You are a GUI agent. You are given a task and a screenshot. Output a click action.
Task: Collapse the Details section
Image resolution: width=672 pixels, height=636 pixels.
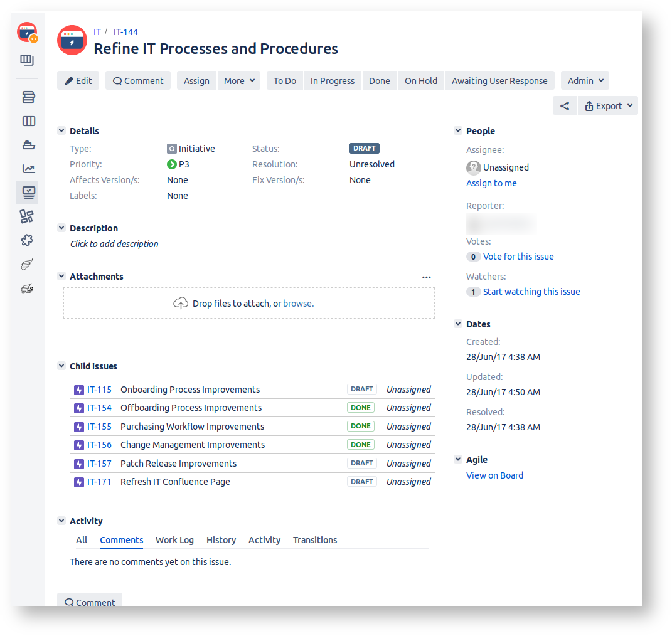pos(61,131)
